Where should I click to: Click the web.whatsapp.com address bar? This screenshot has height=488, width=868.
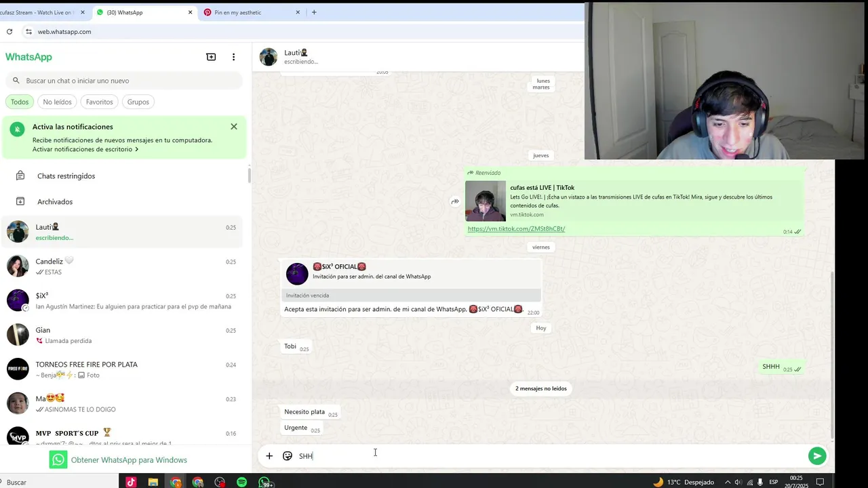64,32
